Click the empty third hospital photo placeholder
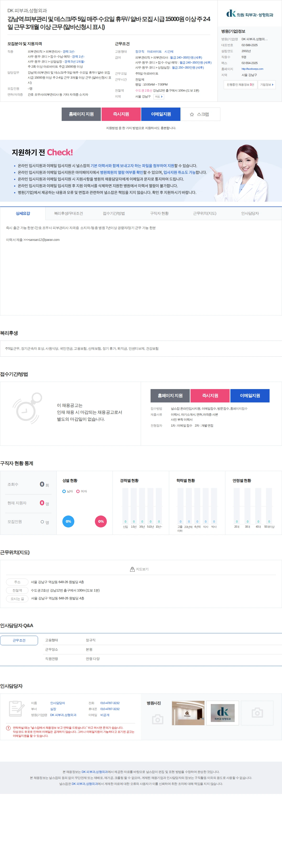 click(x=257, y=713)
